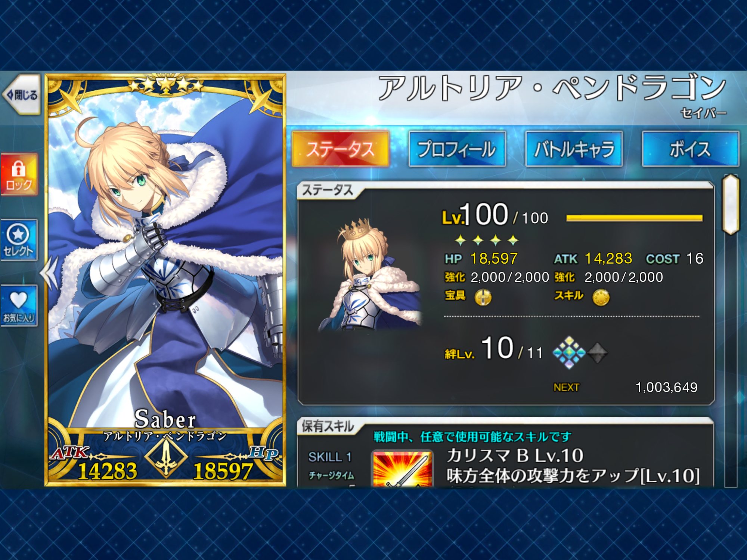
Task: Click the yellow level experience bar
Action: click(634, 218)
